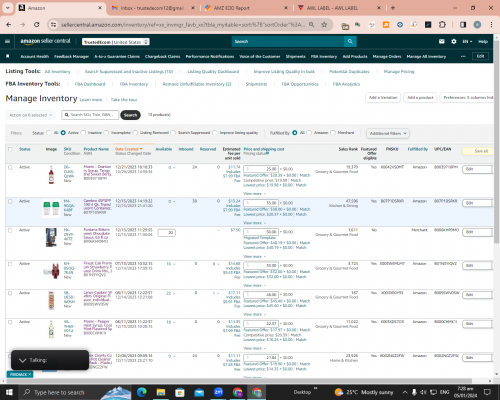500x400 pixels.
Task: Open the TrustedEcom United States account selector
Action: [x=116, y=42]
